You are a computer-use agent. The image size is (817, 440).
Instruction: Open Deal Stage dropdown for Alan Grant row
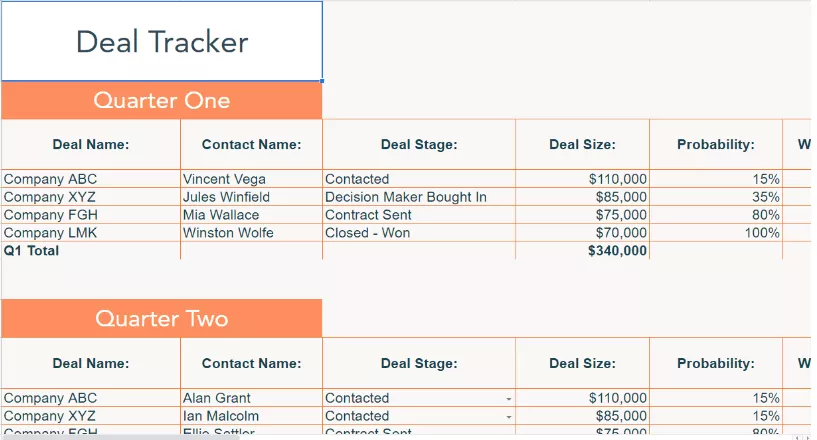[x=509, y=399]
